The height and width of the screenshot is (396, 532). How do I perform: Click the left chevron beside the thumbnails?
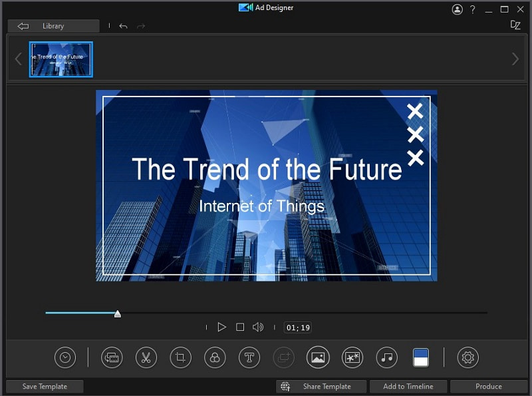click(x=18, y=59)
